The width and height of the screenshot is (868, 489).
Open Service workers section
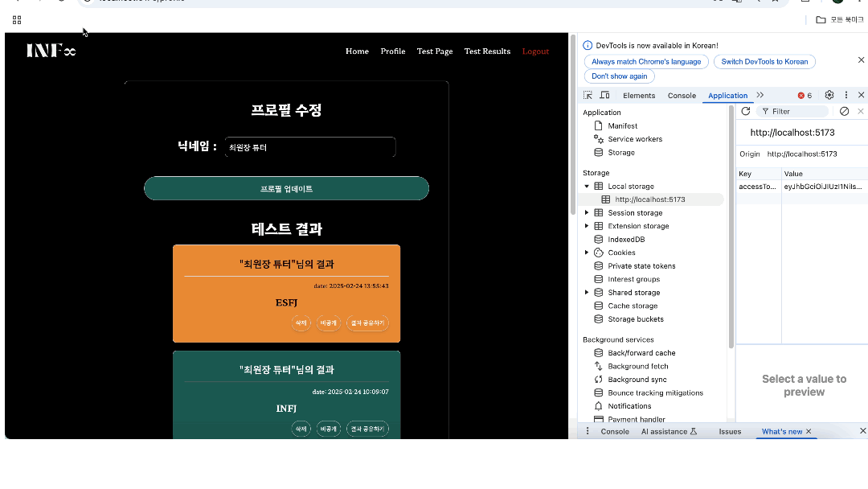coord(634,139)
